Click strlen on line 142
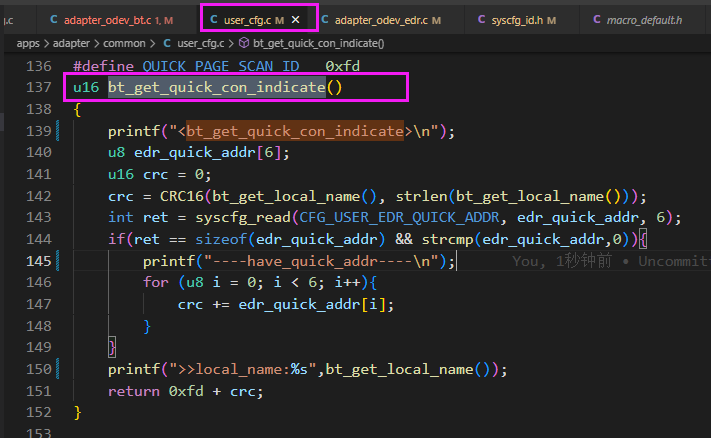 click(x=421, y=196)
